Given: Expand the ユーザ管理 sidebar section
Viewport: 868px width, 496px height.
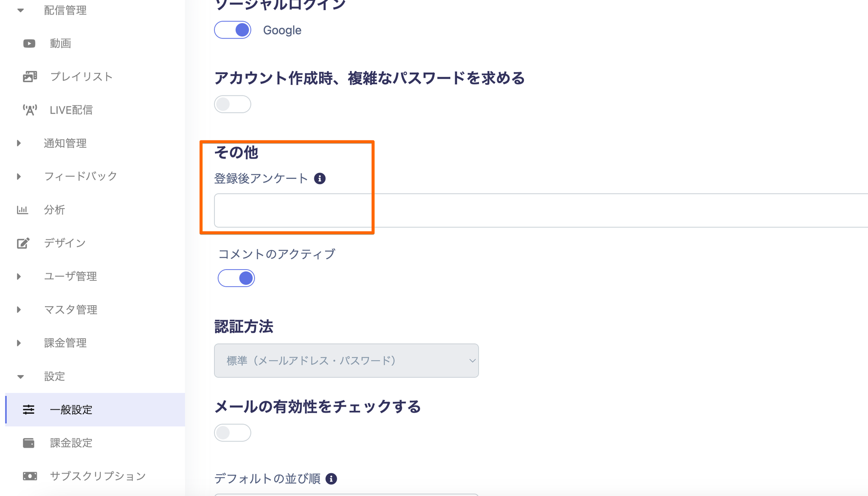Looking at the screenshot, I should (70, 276).
